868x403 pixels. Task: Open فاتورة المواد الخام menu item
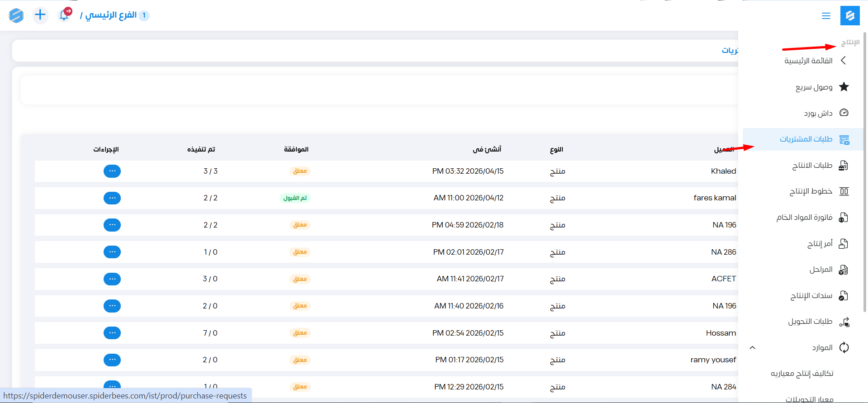pos(804,218)
